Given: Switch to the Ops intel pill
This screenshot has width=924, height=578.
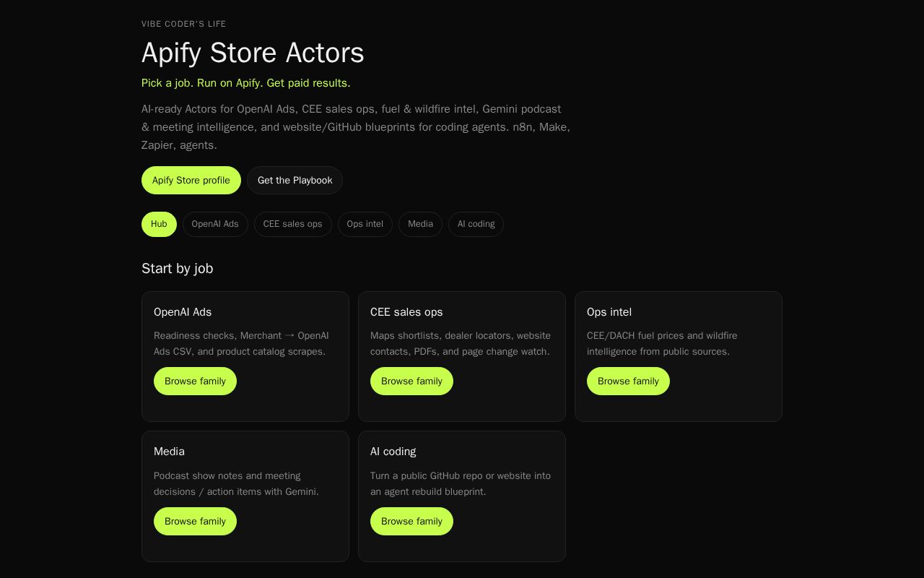Looking at the screenshot, I should (x=365, y=224).
